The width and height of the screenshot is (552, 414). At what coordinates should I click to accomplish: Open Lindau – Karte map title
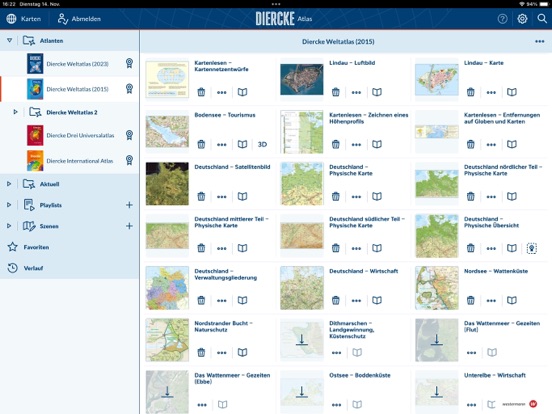tap(483, 63)
